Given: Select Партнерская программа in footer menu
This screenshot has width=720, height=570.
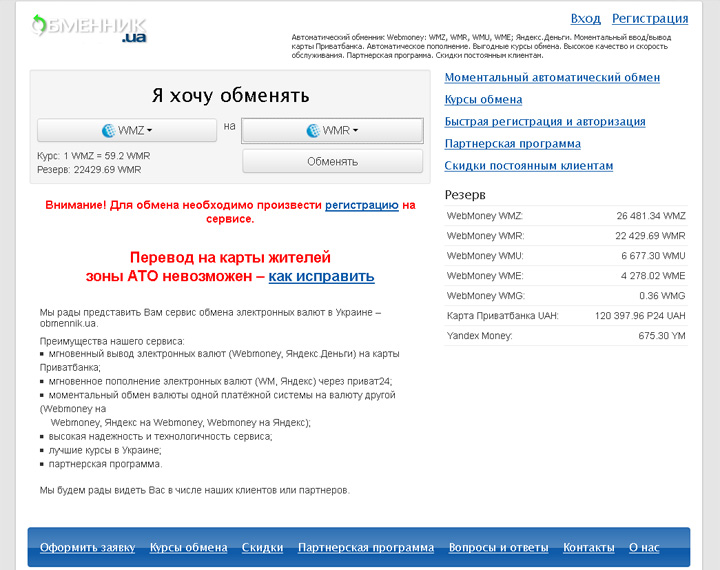Looking at the screenshot, I should point(366,547).
